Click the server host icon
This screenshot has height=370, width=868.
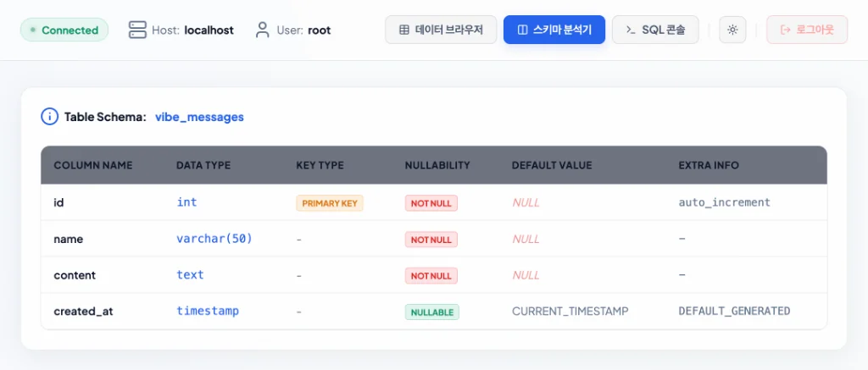point(137,30)
